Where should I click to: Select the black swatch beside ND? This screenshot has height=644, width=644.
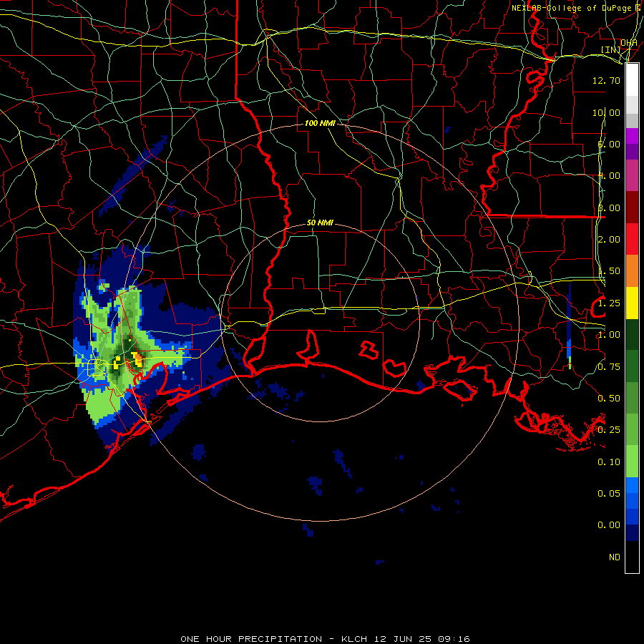632,557
